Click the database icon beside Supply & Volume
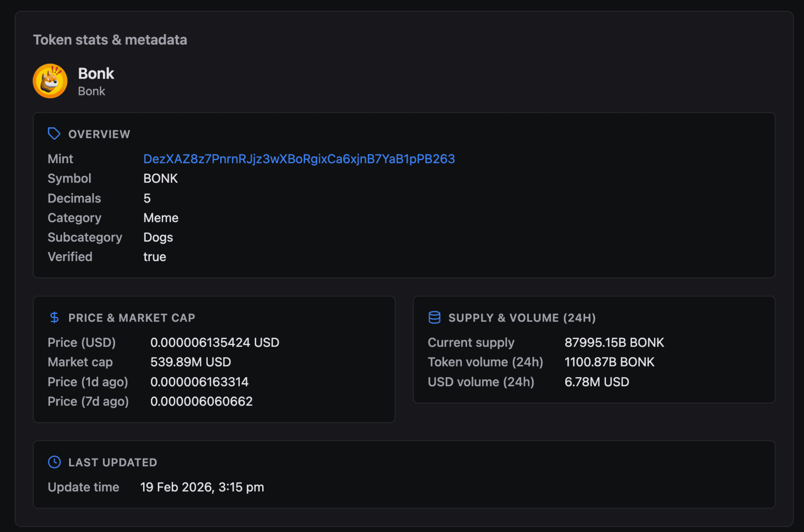Image resolution: width=804 pixels, height=532 pixels. (434, 317)
